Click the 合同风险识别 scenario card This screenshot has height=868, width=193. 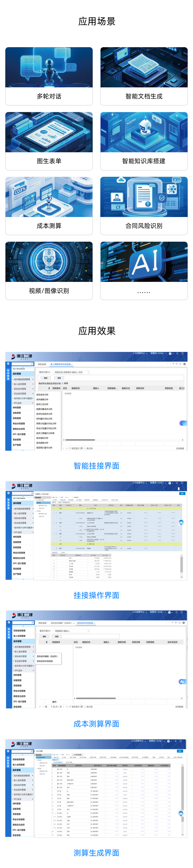click(x=144, y=206)
